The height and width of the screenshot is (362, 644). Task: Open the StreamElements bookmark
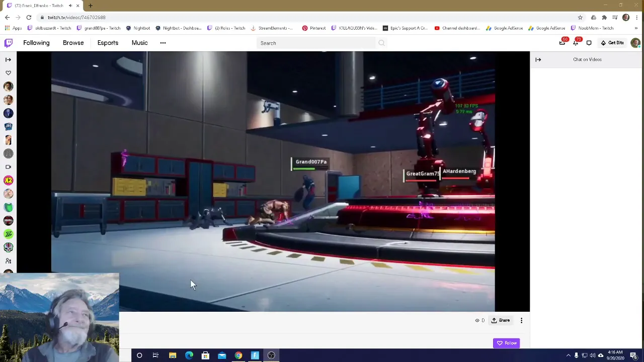[x=272, y=28]
